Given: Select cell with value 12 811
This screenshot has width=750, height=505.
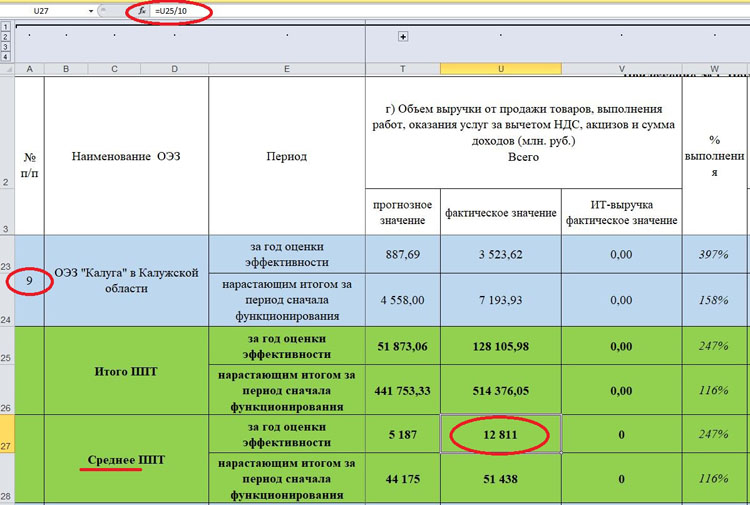Looking at the screenshot, I should click(x=500, y=434).
